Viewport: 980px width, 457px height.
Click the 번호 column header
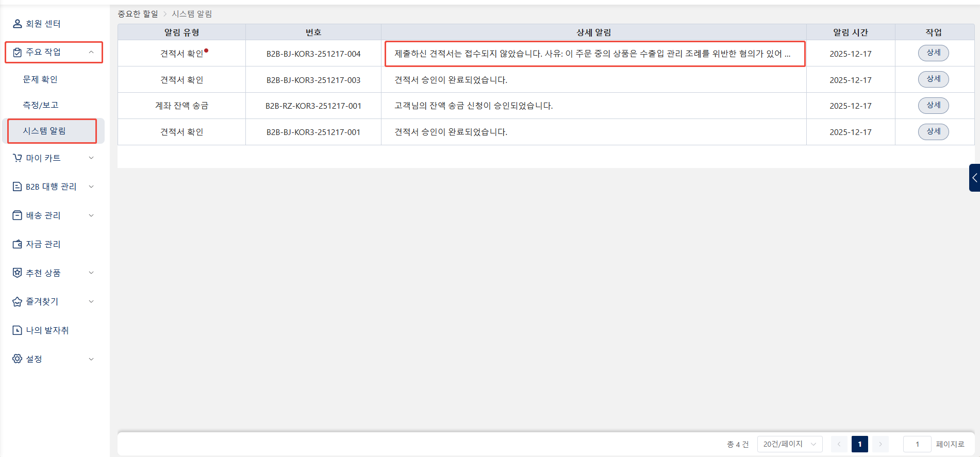point(313,32)
